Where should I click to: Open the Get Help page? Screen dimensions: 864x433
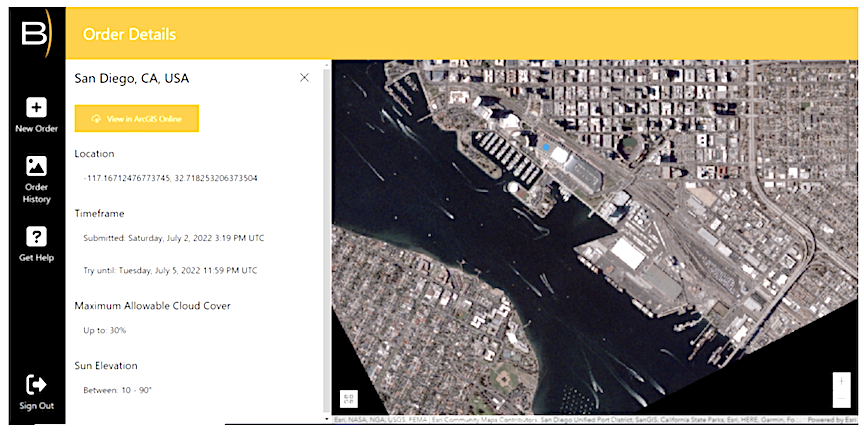coord(36,245)
